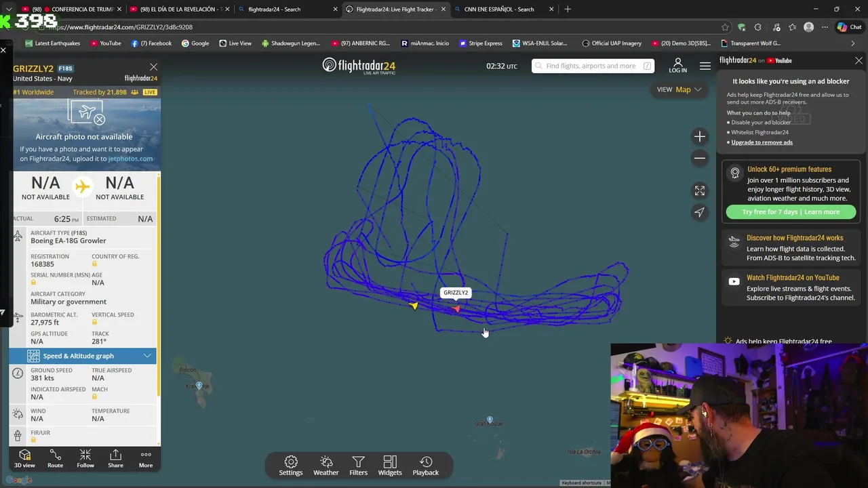The width and height of the screenshot is (868, 488).
Task: Open browser settings and more menu
Action: tap(825, 27)
